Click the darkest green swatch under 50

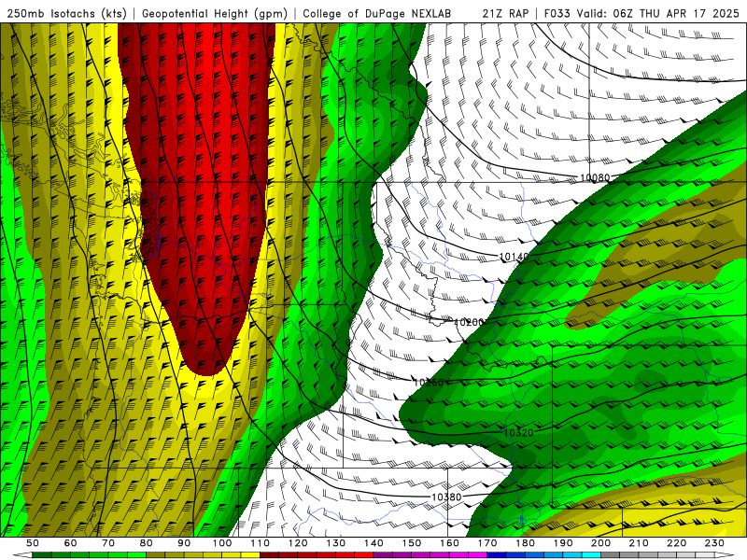click(41, 555)
